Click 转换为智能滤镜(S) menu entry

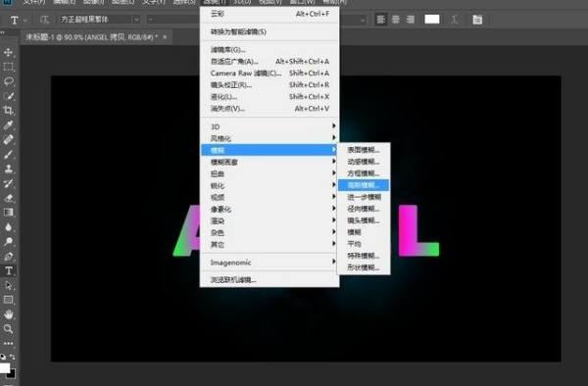pyautogui.click(x=269, y=32)
